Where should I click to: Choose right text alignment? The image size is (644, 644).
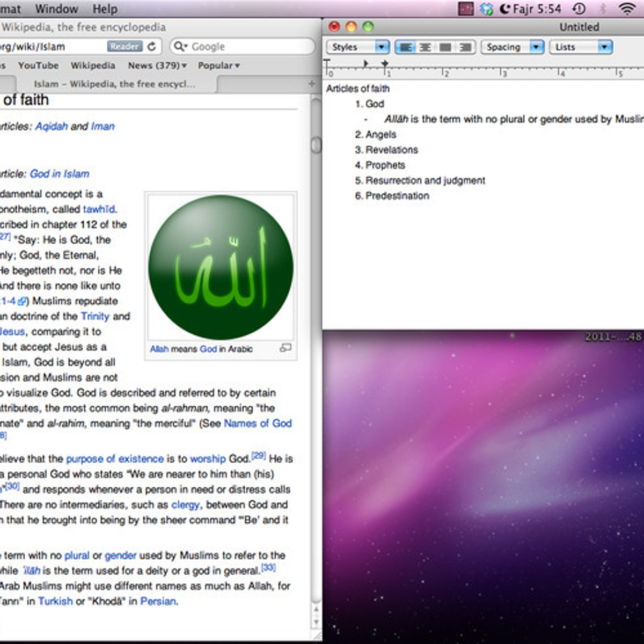pos(465,47)
